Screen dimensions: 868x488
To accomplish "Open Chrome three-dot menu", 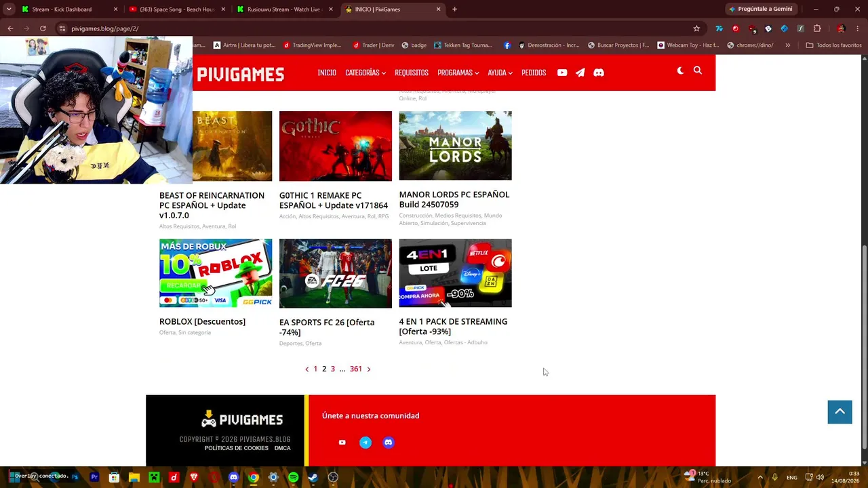I will point(859,28).
